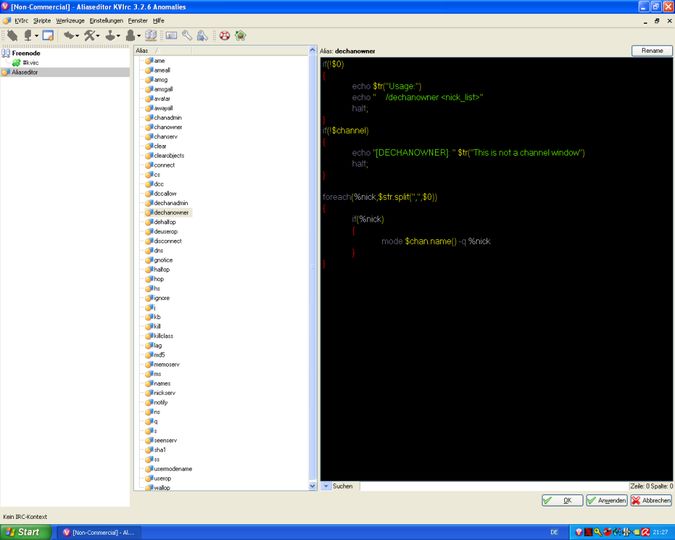The height and width of the screenshot is (540, 675).
Task: Open the Skripte menu
Action: [42, 20]
